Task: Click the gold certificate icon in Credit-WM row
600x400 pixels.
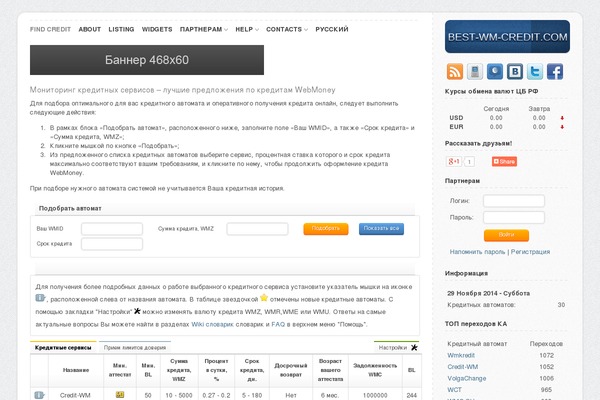Action: point(120,395)
